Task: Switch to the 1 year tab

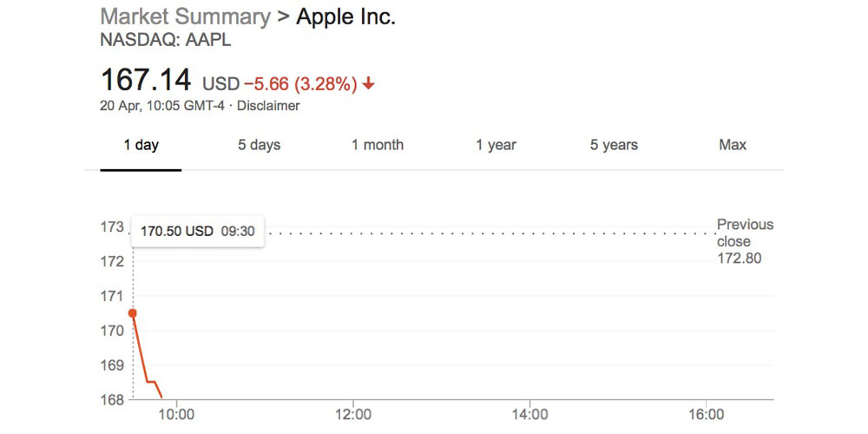Action: [x=496, y=145]
